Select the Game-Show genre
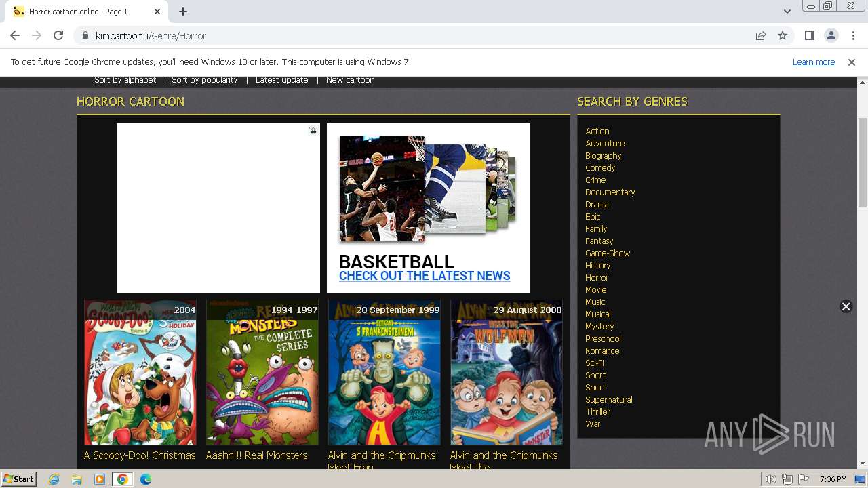 [x=608, y=253]
